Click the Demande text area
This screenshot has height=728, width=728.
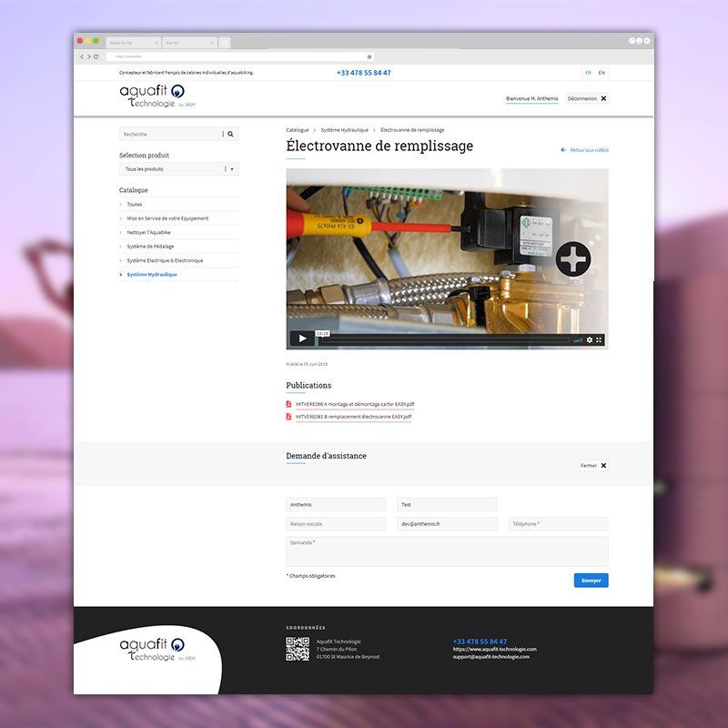(x=447, y=551)
